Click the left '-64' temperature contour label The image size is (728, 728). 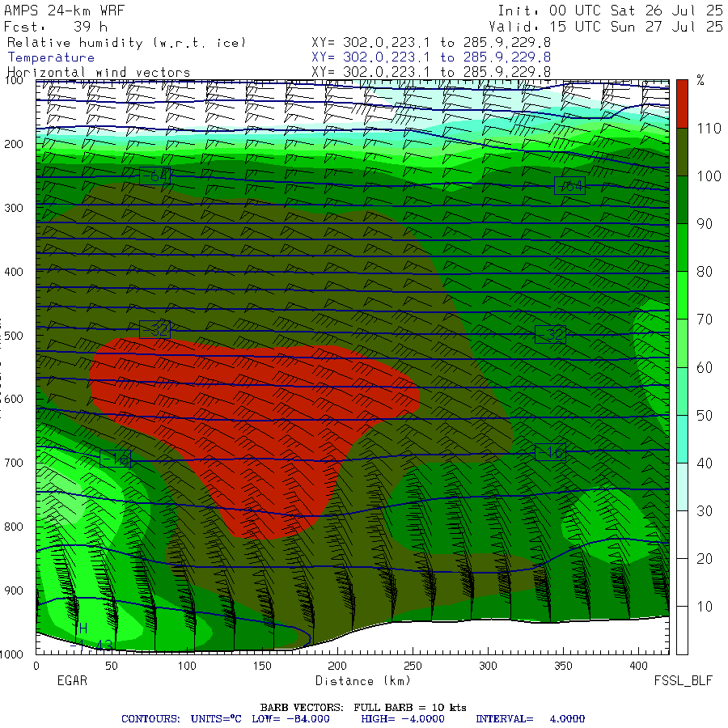[x=155, y=176]
